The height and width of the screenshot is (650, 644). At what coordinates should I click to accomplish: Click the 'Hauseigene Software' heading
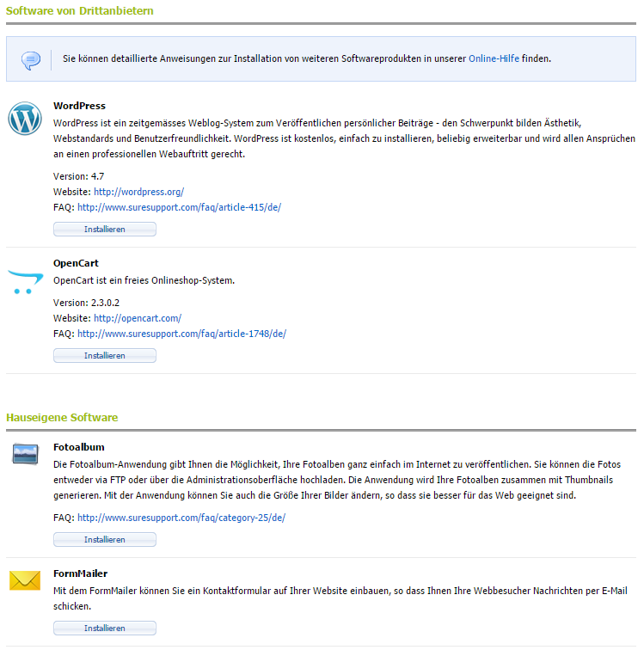[62, 418]
